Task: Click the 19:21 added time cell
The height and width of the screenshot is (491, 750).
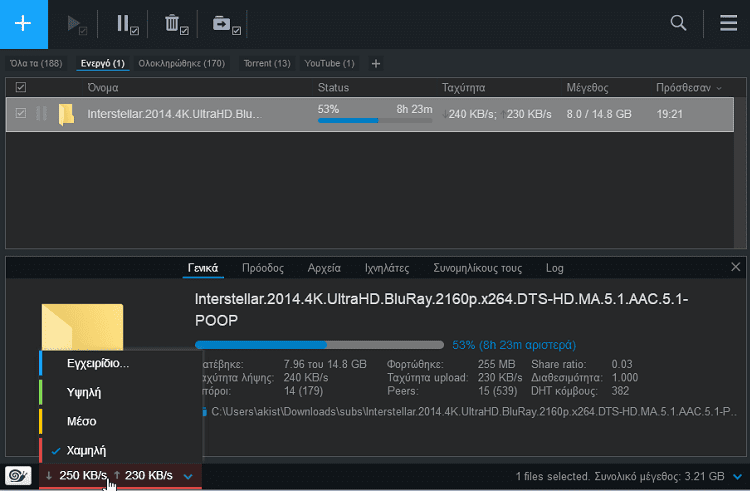Action: pyautogui.click(x=669, y=114)
